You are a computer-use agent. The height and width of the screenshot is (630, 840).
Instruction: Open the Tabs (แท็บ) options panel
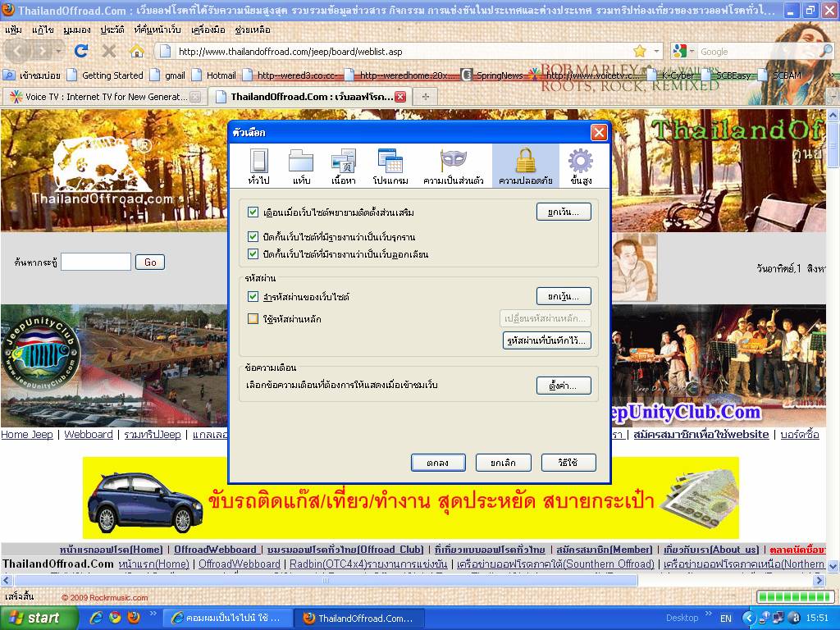point(301,167)
